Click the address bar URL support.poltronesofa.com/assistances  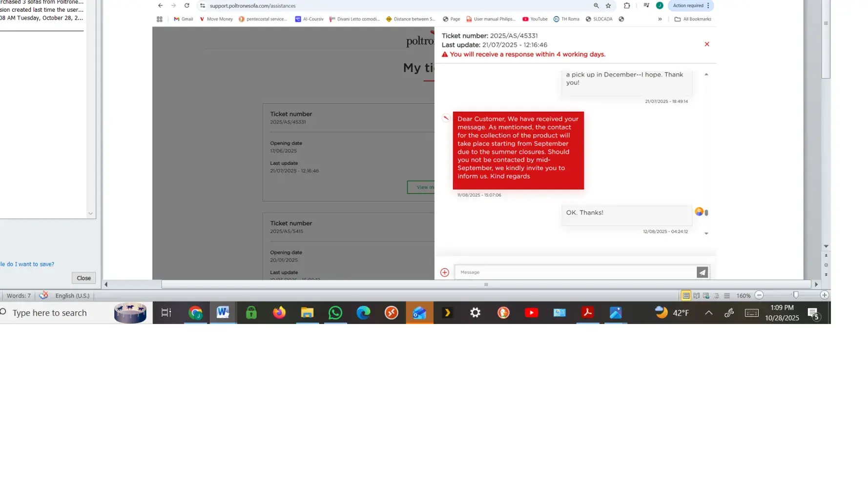[252, 6]
